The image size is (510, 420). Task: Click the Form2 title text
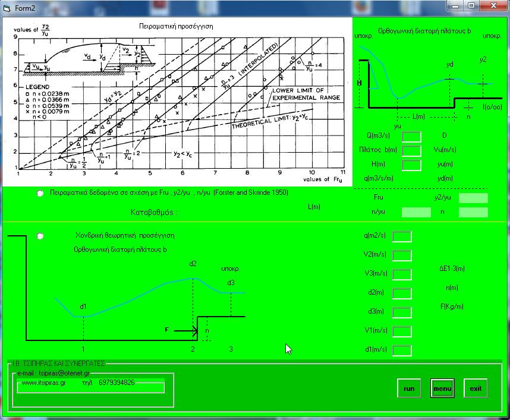pos(25,8)
